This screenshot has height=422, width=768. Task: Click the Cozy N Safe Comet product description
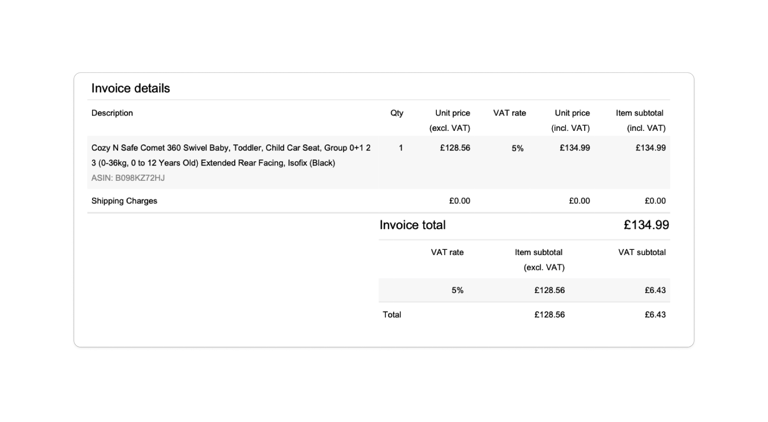coord(231,155)
